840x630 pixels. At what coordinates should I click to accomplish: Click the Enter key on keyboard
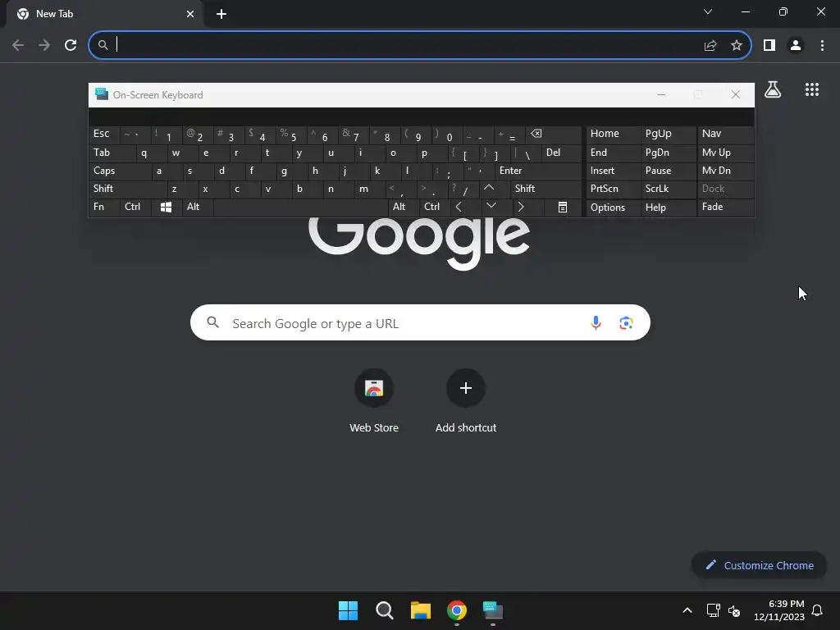pos(538,171)
